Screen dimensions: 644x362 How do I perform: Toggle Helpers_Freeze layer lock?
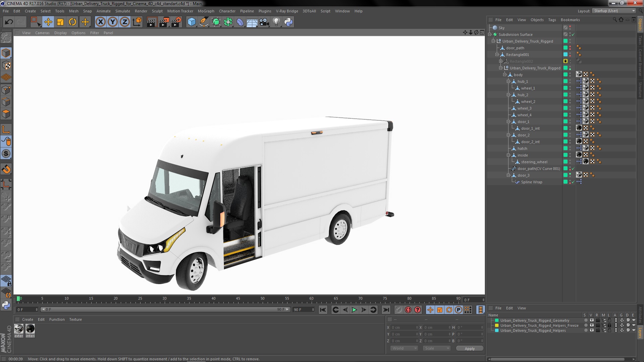(x=609, y=325)
